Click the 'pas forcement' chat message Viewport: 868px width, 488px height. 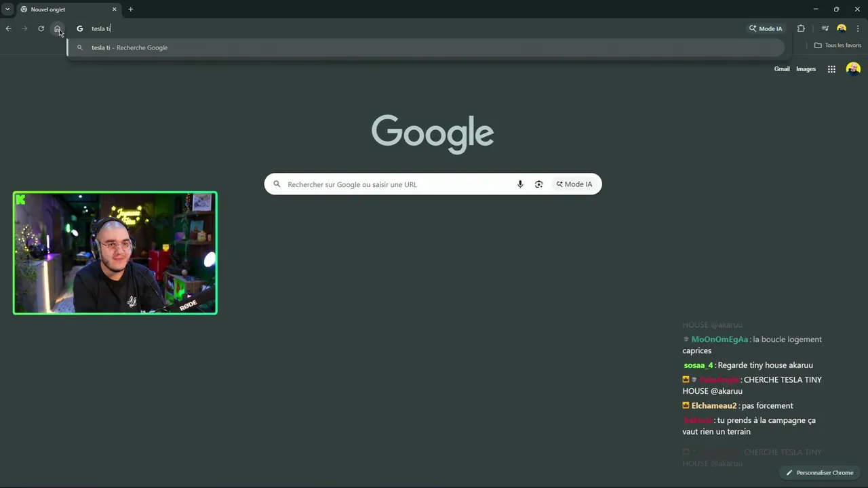point(767,406)
